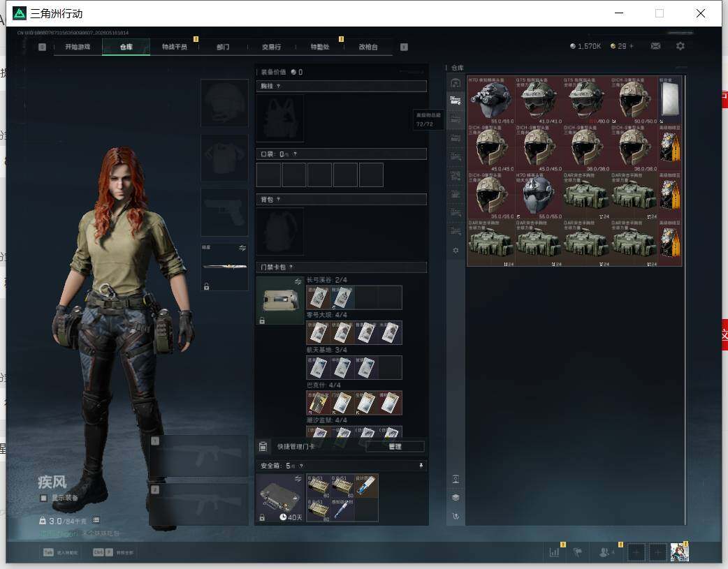Screen dimensions: 728x569
Task: Select first keycard in 零号大坝 row
Action: [x=318, y=333]
